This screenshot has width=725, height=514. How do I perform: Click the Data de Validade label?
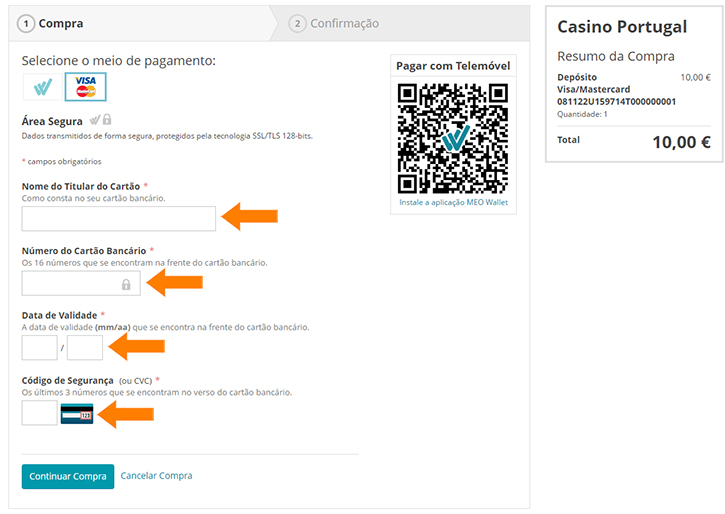[x=59, y=316]
